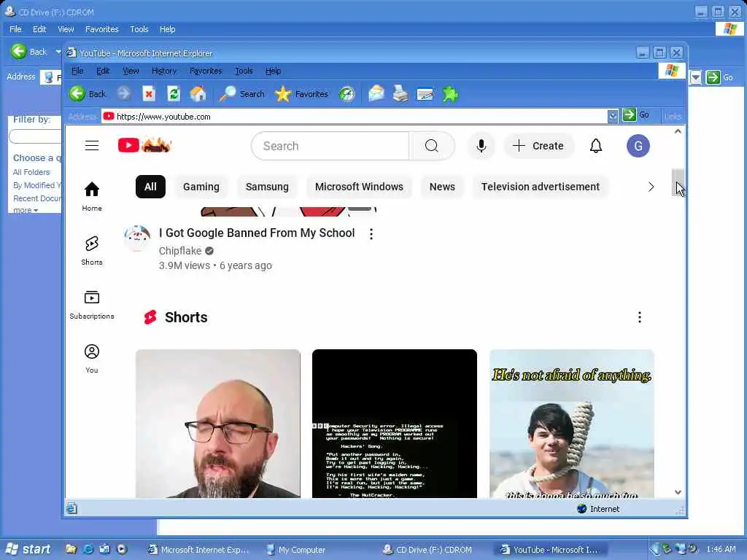Image resolution: width=747 pixels, height=560 pixels.
Task: Click the Go button in IE address bar
Action: [636, 114]
